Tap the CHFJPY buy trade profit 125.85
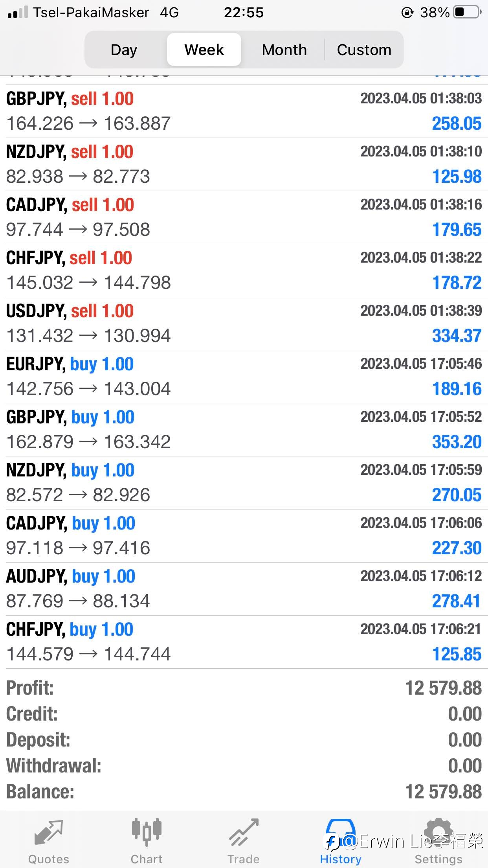 pyautogui.click(x=457, y=654)
